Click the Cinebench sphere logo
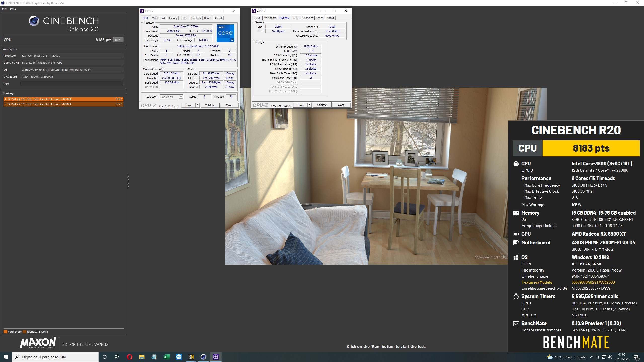 click(34, 21)
